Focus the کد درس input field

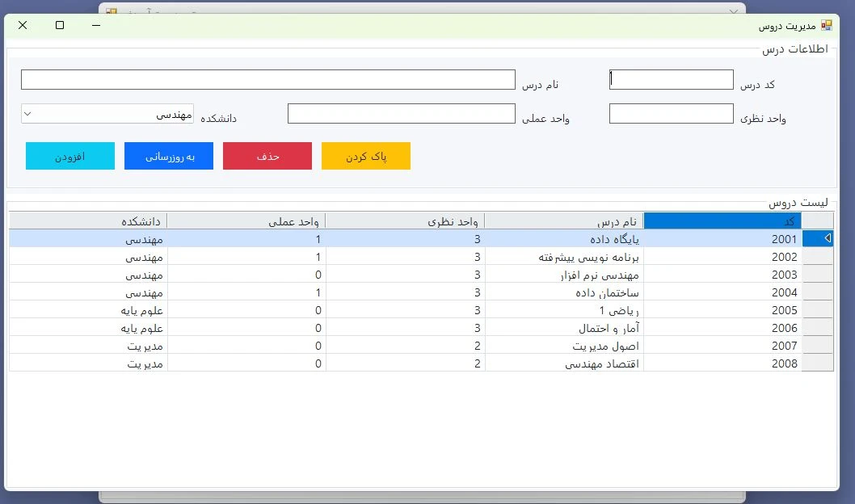pyautogui.click(x=671, y=79)
